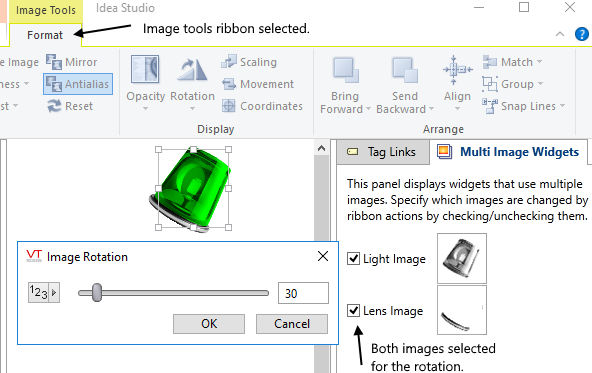This screenshot has width=592, height=373.
Task: Click the Match tool
Action: pyautogui.click(x=512, y=62)
